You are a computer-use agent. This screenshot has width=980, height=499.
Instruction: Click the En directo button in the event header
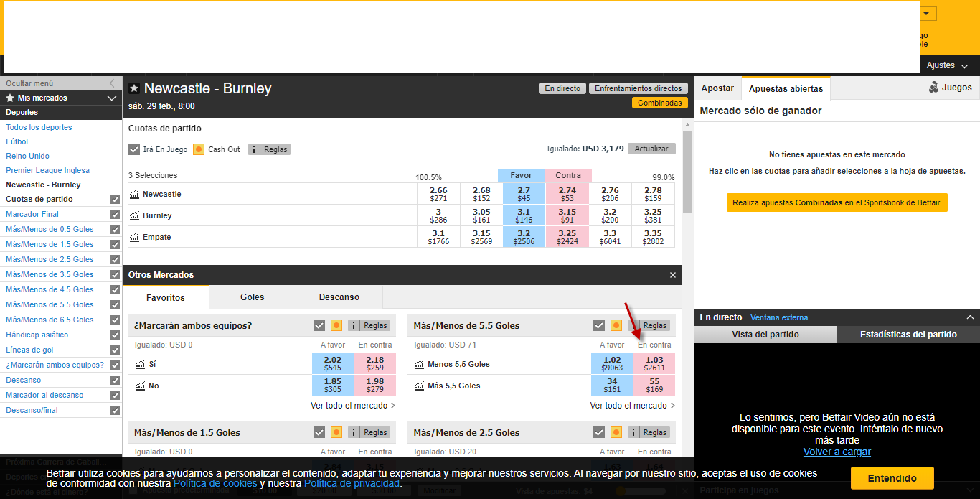562,88
